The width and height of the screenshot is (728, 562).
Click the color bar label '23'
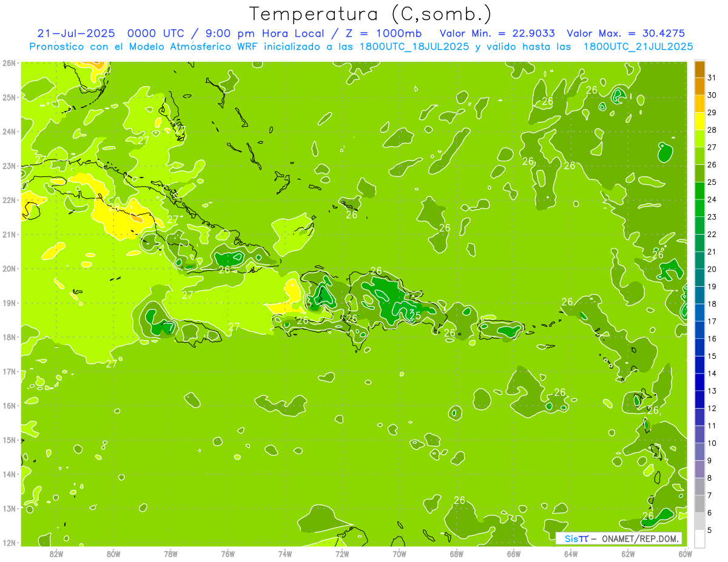pos(712,217)
